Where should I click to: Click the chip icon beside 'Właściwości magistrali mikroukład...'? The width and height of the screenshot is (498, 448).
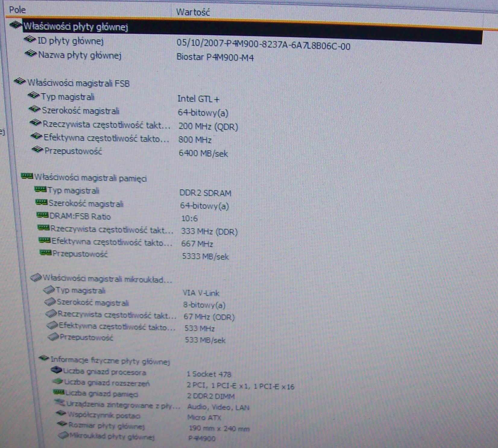coord(36,277)
